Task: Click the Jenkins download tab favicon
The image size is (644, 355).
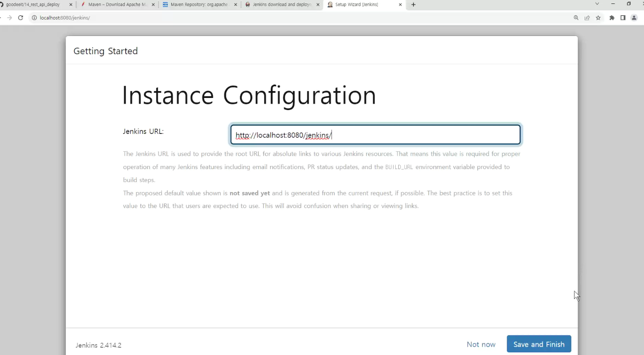Action: point(247,5)
